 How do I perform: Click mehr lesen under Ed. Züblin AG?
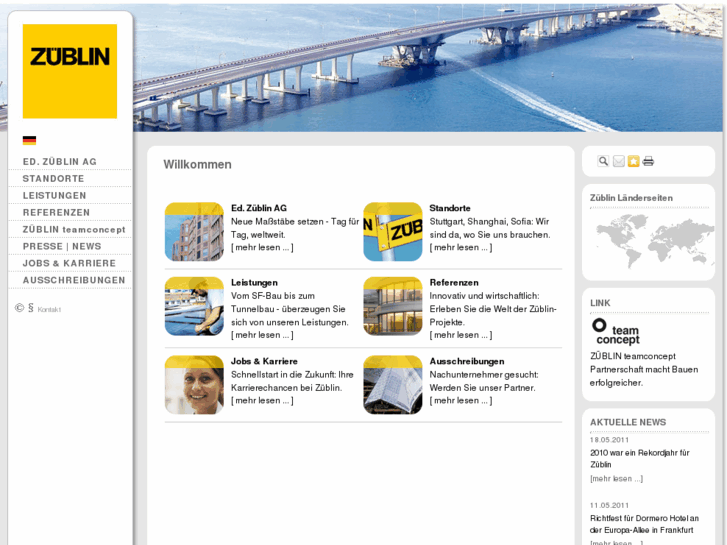(x=262, y=247)
